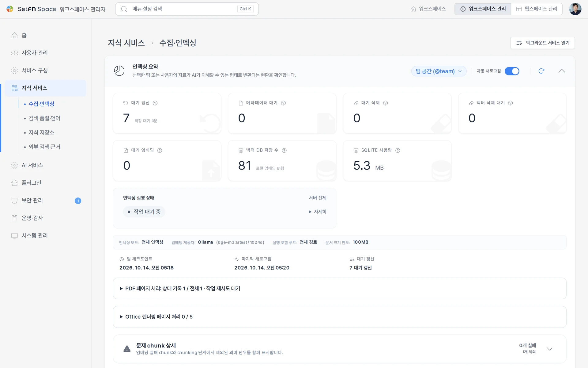The height and width of the screenshot is (368, 588).
Task: Click the notification badge on 보안 관리
Action: (78, 201)
